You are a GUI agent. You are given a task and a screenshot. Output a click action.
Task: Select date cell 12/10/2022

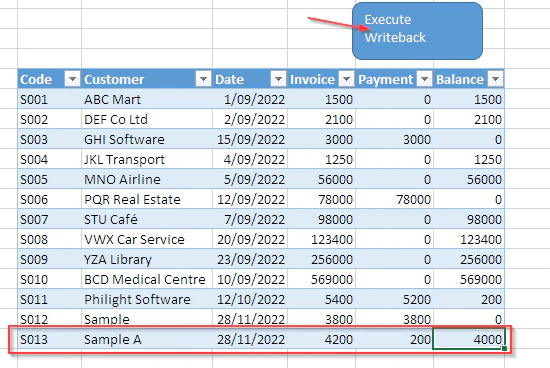[250, 299]
